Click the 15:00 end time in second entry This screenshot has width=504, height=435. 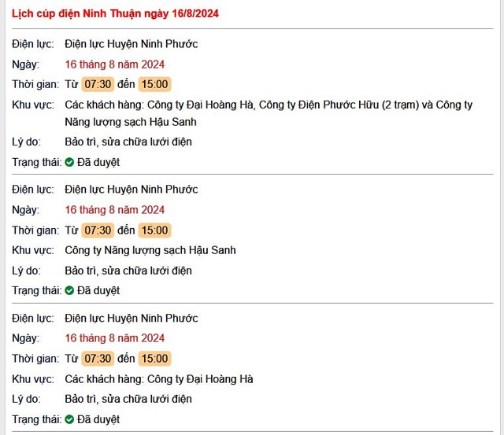(x=154, y=230)
